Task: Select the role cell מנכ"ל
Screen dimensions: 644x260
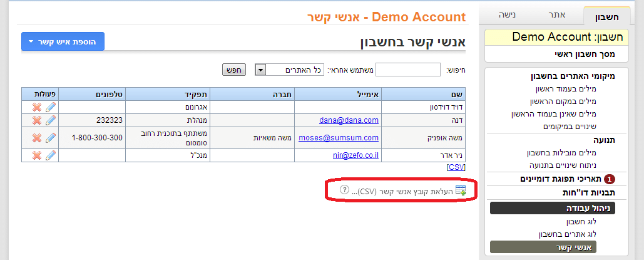Action: pos(168,155)
